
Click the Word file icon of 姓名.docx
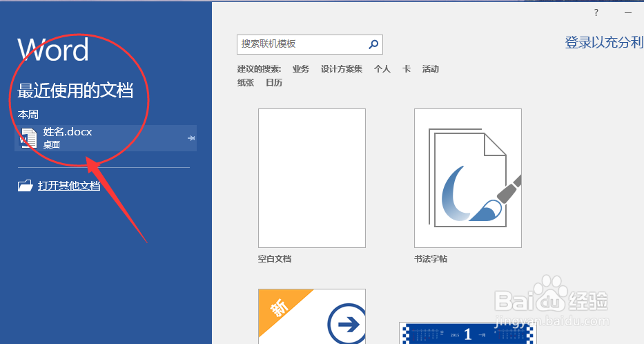(x=28, y=138)
